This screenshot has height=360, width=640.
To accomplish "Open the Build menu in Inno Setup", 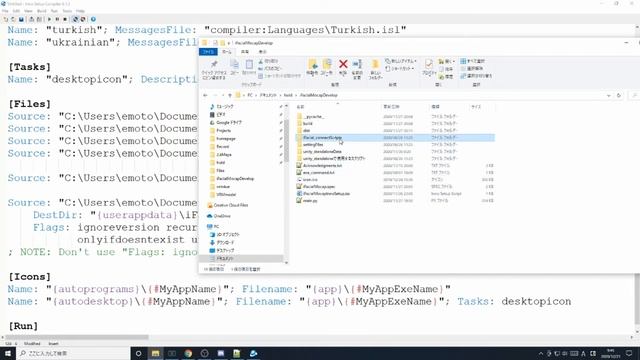I will pos(42,11).
